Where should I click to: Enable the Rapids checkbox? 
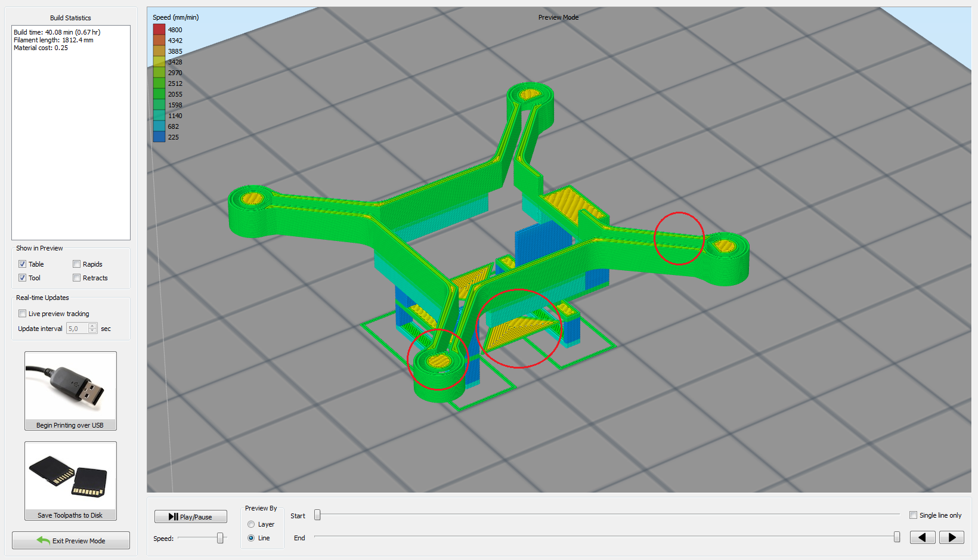76,264
